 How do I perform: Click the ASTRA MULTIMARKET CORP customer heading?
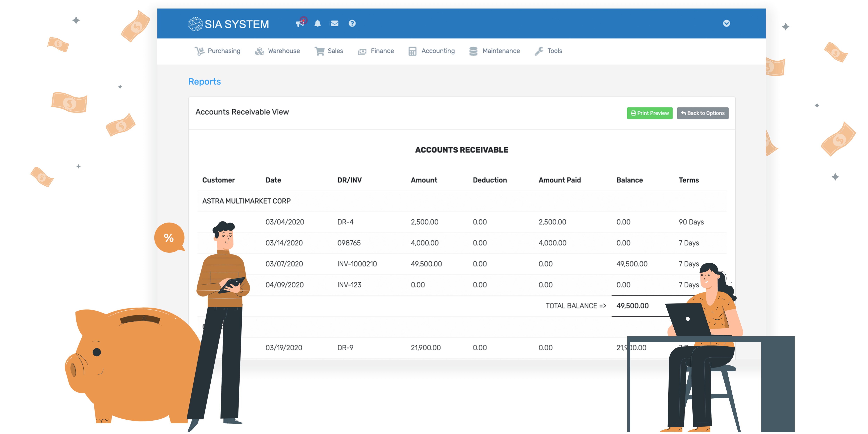[246, 201]
